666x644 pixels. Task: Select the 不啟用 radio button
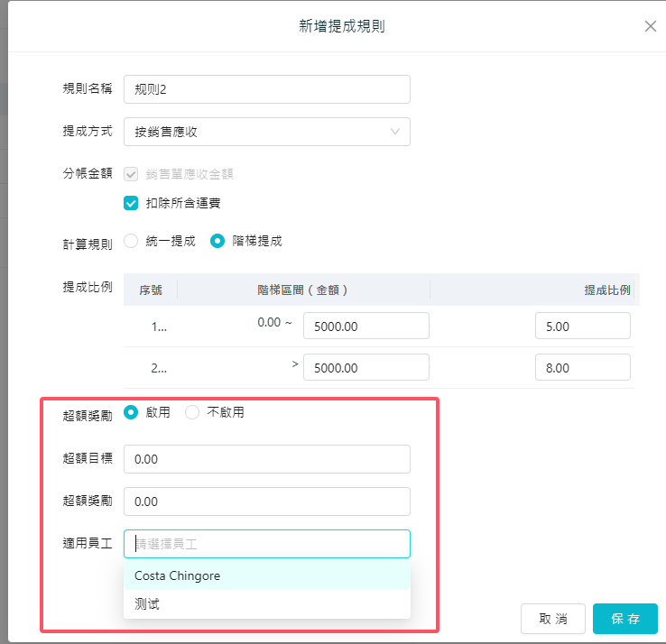coord(192,412)
